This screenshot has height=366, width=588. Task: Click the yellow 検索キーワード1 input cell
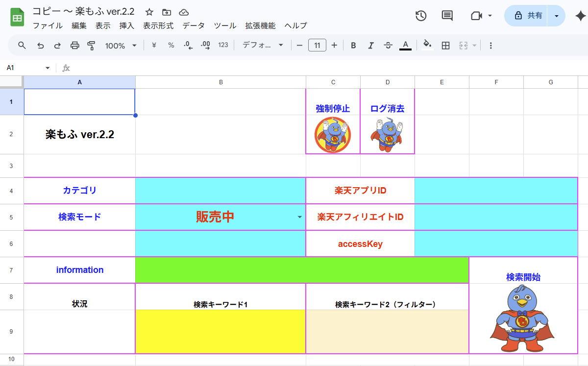pyautogui.click(x=220, y=331)
